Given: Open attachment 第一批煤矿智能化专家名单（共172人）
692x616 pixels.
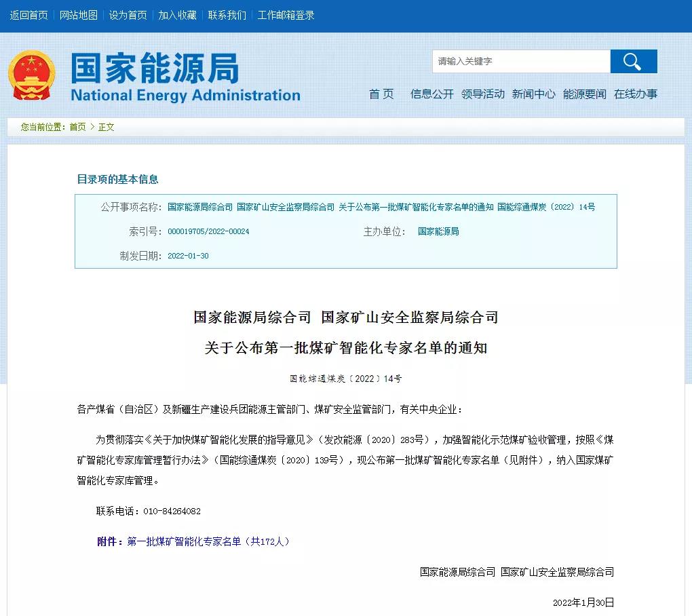Looking at the screenshot, I should [x=208, y=541].
